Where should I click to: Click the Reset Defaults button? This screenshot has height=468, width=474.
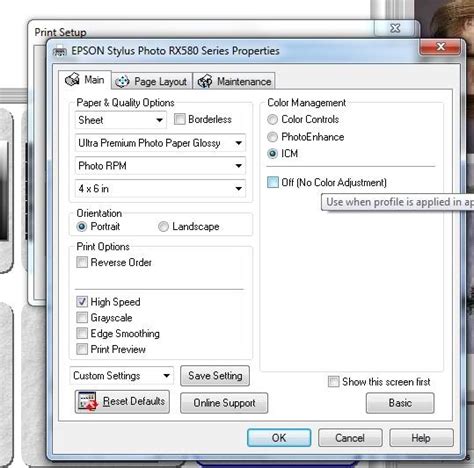[122, 402]
